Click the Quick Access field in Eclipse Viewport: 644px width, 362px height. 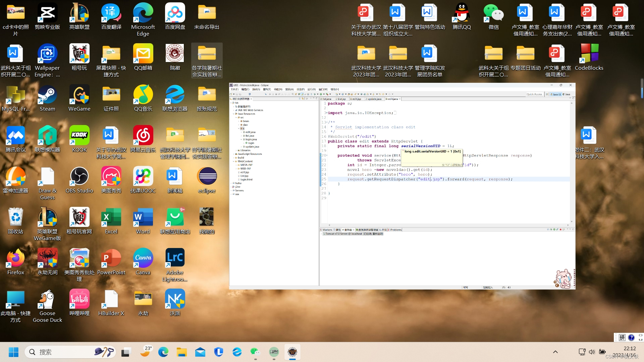click(534, 94)
